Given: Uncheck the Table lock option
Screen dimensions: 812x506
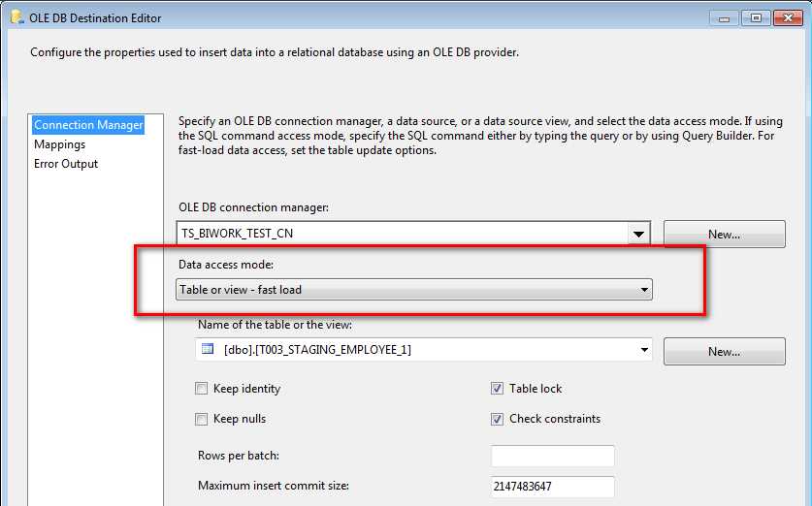Looking at the screenshot, I should click(498, 389).
